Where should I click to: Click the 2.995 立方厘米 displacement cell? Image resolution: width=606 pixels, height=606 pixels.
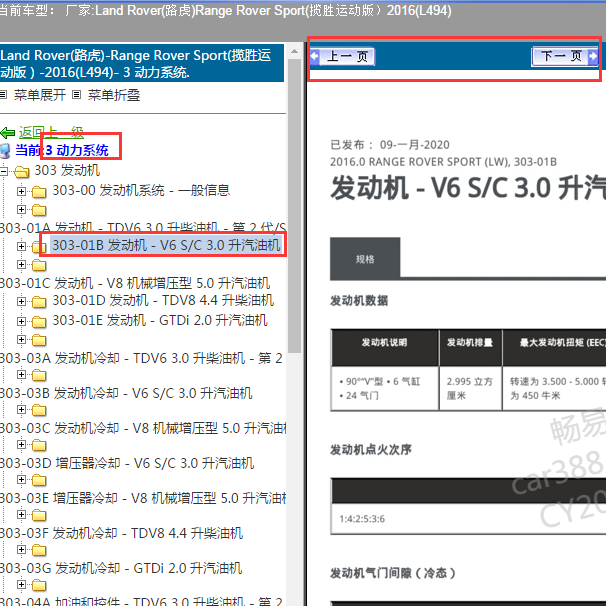click(470, 388)
